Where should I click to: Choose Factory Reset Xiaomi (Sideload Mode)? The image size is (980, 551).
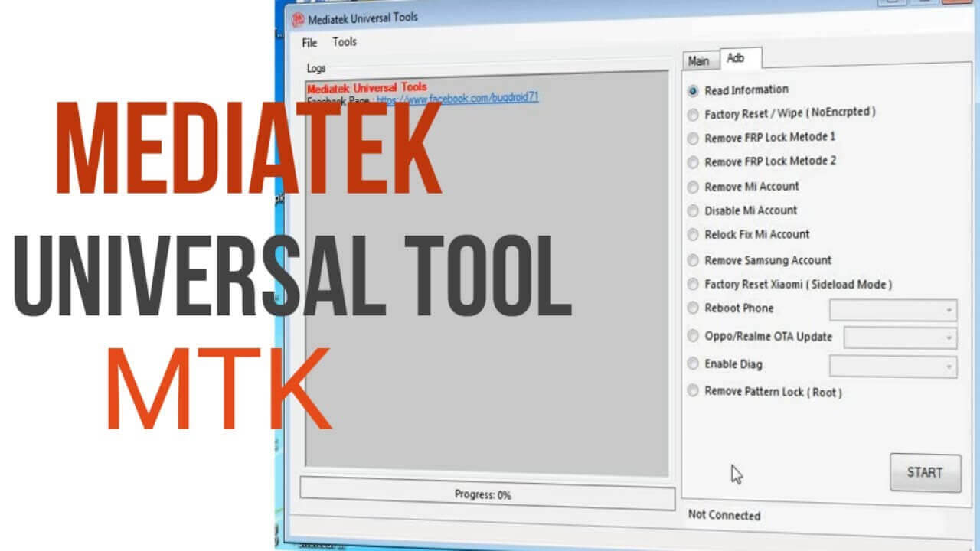[692, 285]
